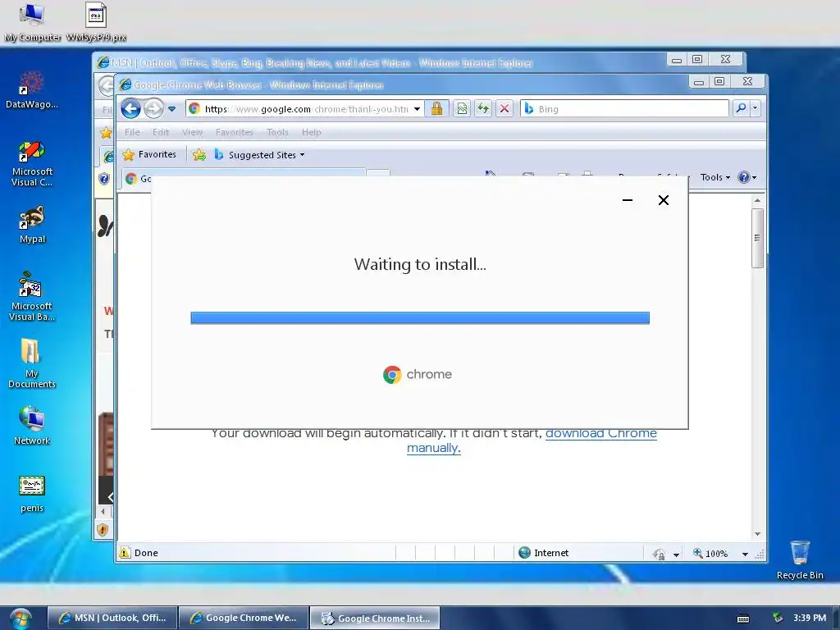Viewport: 840px width, 630px height.
Task: Open DataWago desktop shortcut
Action: [x=32, y=89]
